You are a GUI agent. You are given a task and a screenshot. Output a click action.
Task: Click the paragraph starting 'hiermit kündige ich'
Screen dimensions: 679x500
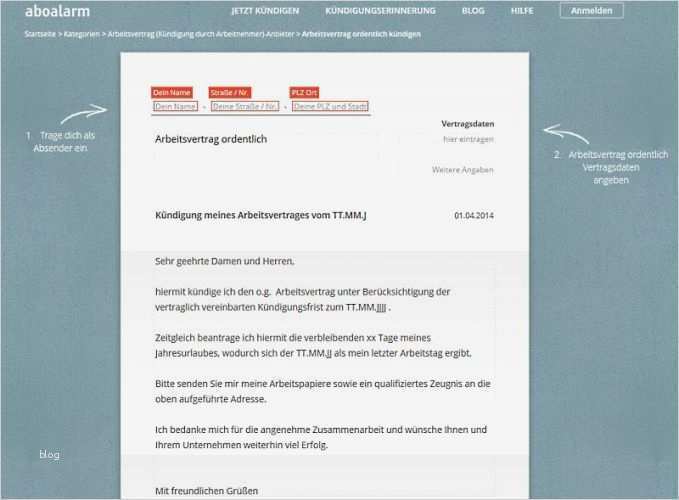click(x=303, y=299)
